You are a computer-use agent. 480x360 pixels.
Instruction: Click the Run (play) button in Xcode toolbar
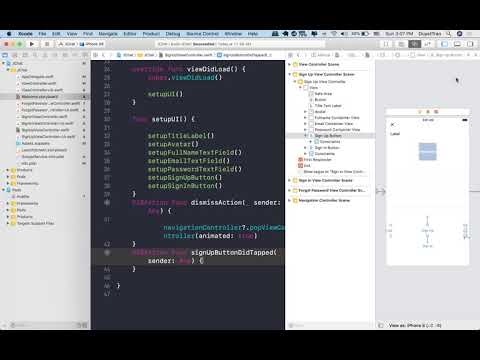32,44
